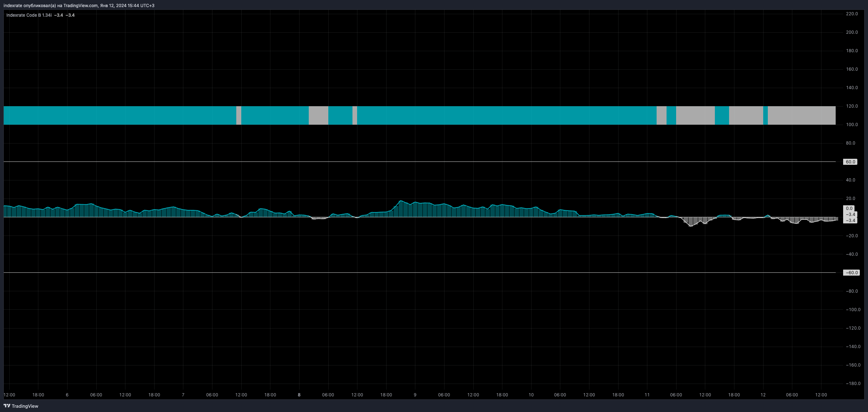
Task: Click the -40.0 price scale label
Action: point(851,254)
